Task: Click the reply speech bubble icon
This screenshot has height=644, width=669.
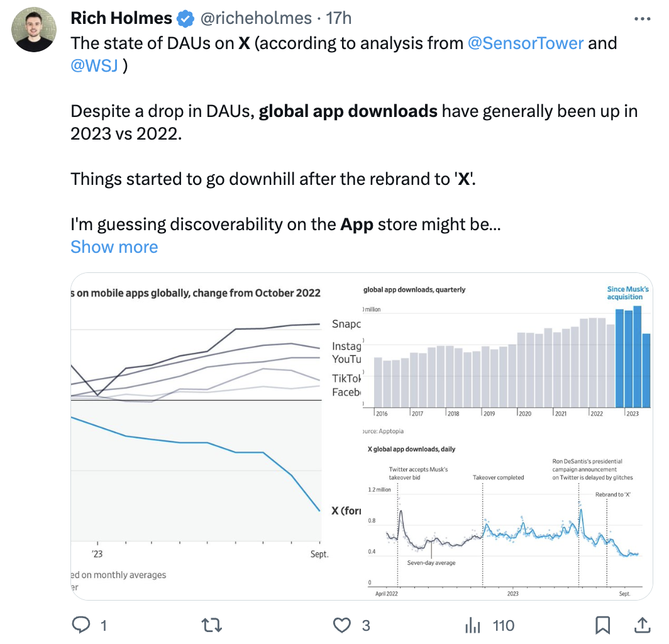Action: pos(81,625)
